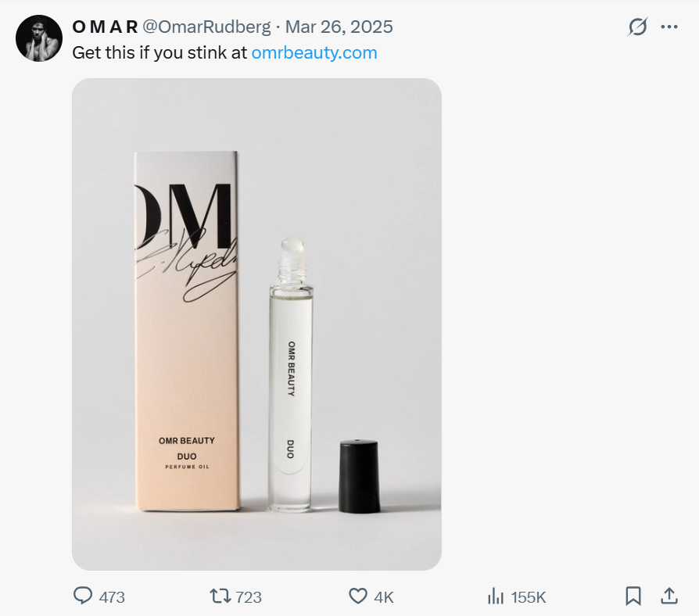Image resolution: width=699 pixels, height=616 pixels.
Task: Open Omar's profile picture avatar
Action: [39, 38]
